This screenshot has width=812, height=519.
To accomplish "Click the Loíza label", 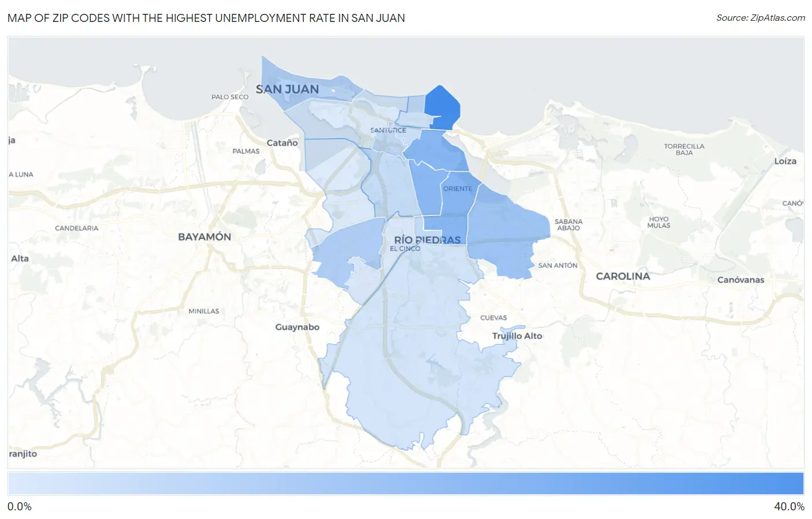I will pos(785,161).
